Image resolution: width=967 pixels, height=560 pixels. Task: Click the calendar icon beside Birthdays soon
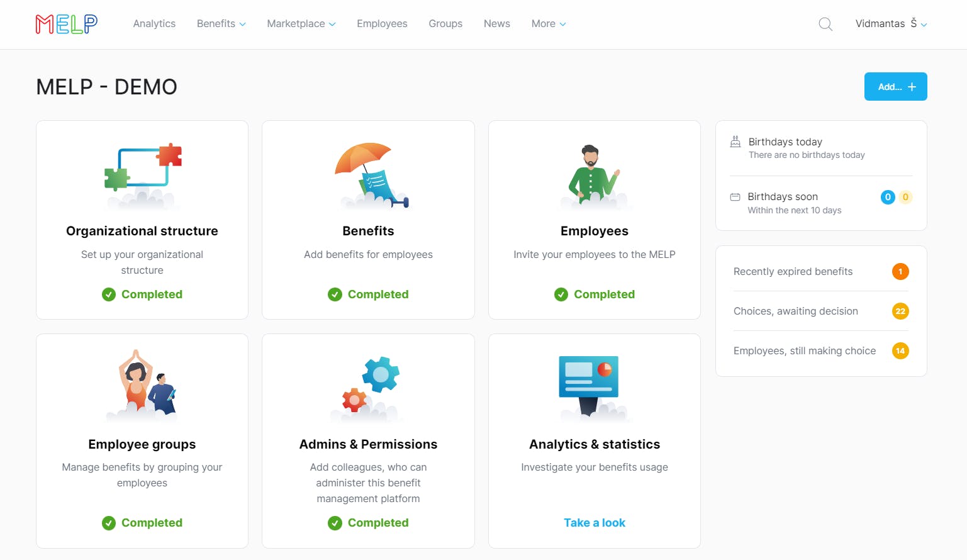pyautogui.click(x=735, y=197)
